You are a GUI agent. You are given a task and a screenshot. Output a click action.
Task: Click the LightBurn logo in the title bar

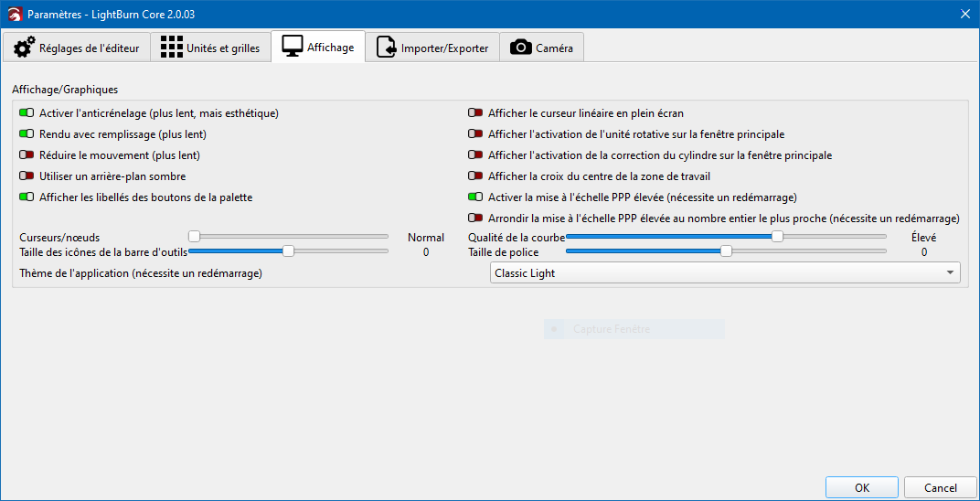point(14,14)
